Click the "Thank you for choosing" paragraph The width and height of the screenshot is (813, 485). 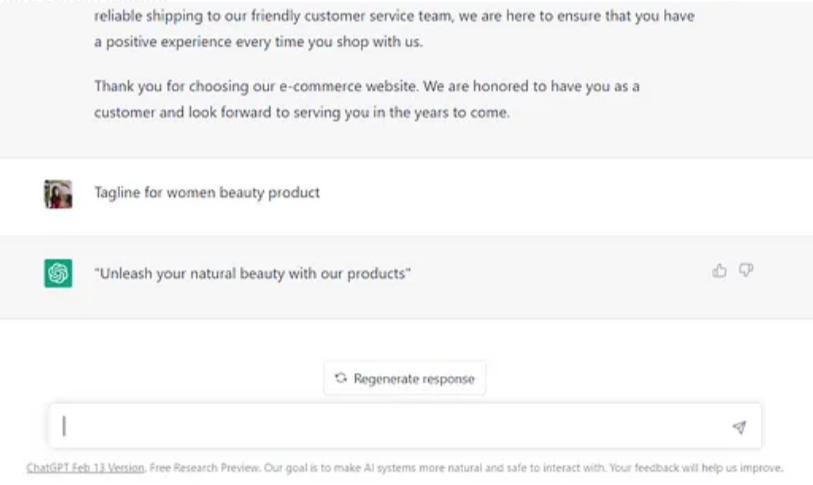click(x=366, y=87)
